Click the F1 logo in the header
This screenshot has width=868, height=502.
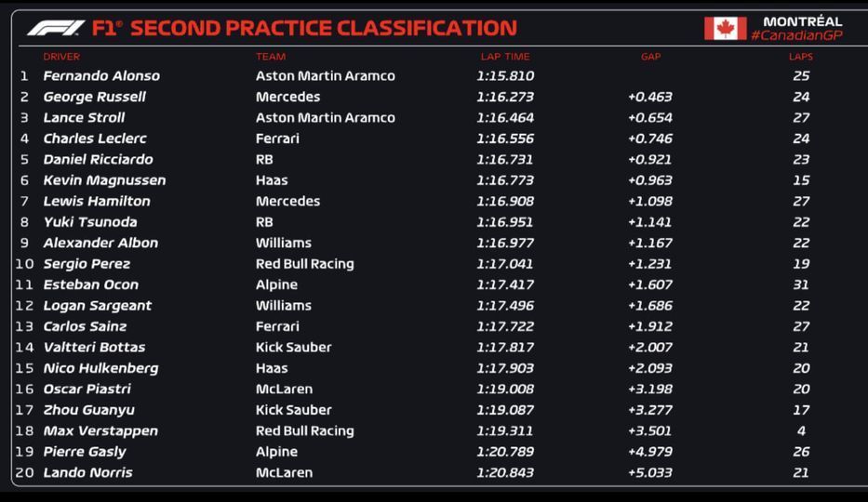56,28
